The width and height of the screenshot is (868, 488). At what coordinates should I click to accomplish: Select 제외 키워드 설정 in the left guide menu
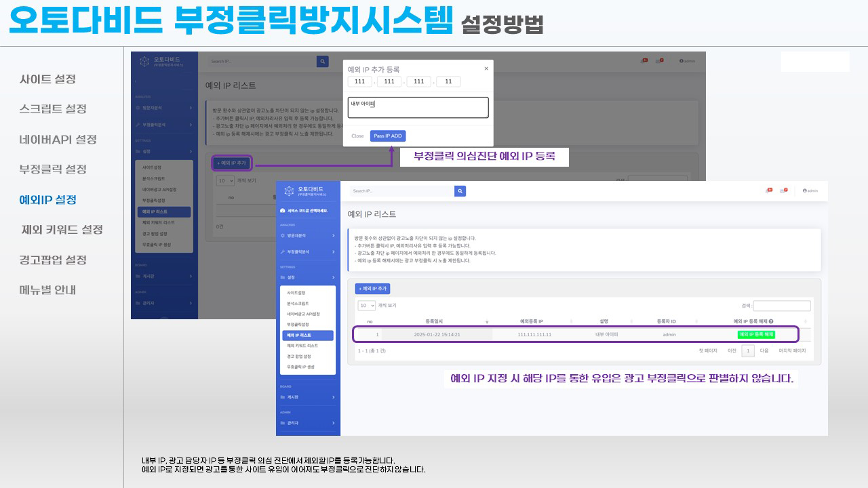[62, 230]
